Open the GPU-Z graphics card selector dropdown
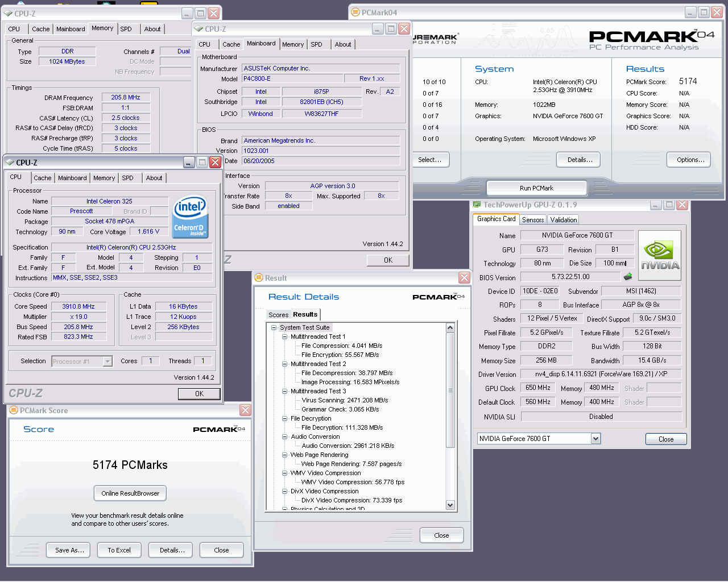Viewport: 728px width, 582px height. point(595,438)
